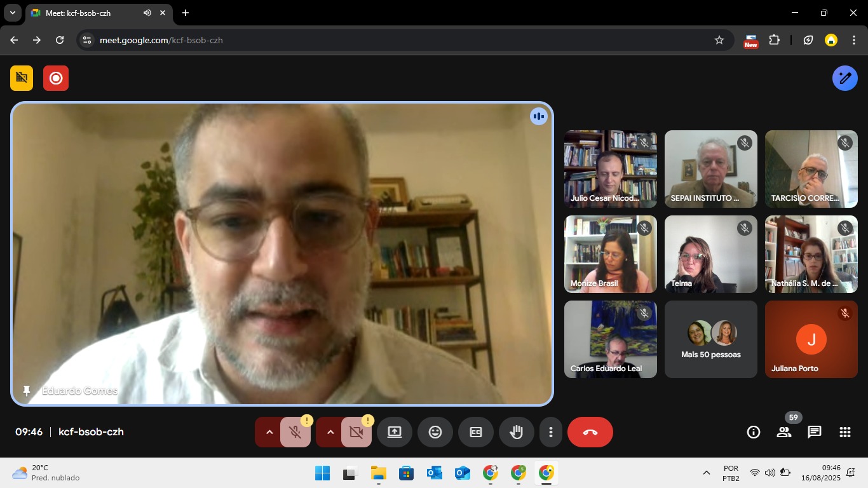This screenshot has width=868, height=488.
Task: Open a new browser tab
Action: (x=186, y=13)
